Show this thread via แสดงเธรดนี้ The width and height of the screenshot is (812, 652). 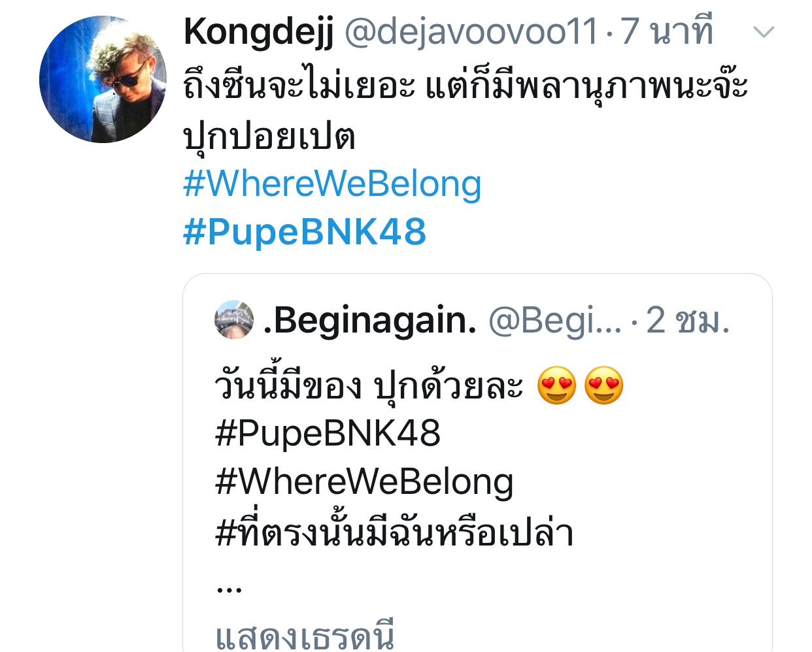click(x=305, y=635)
